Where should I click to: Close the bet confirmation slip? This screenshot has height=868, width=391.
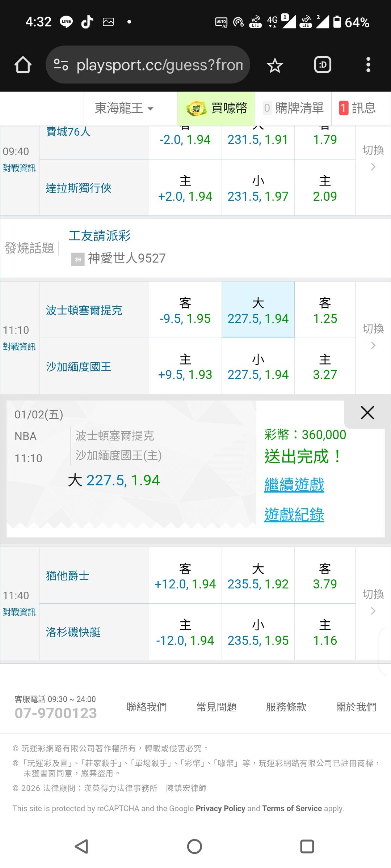(367, 413)
